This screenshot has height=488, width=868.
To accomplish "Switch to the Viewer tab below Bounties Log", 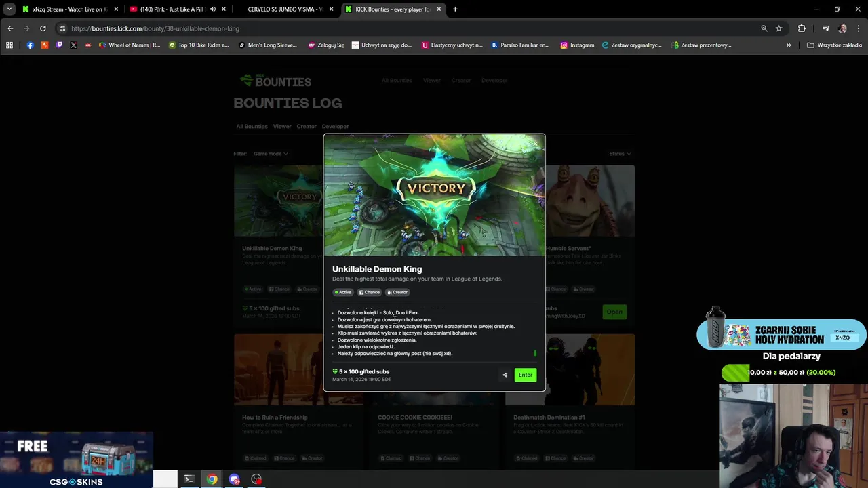I will point(282,126).
